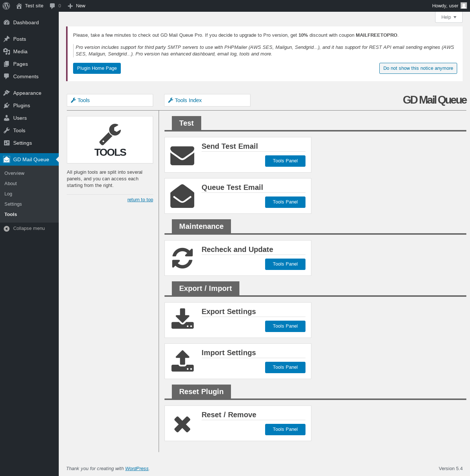The height and width of the screenshot is (476, 470).
Task: Click the Comments icon in sidebar
Action: tap(7, 76)
